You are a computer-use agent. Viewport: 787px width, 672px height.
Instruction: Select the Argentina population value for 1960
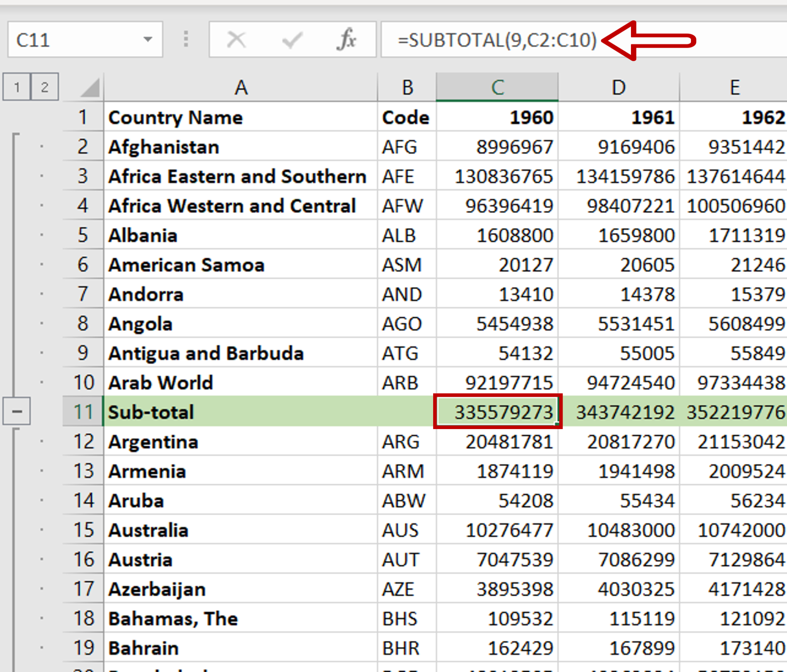point(508,441)
